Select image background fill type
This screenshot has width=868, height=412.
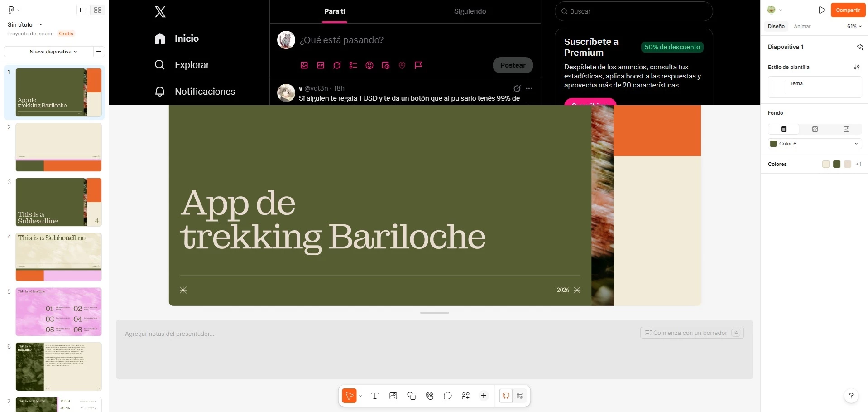846,129
